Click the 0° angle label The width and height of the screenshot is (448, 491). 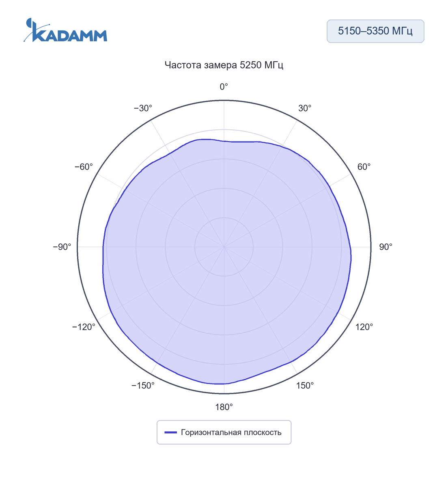[224, 87]
